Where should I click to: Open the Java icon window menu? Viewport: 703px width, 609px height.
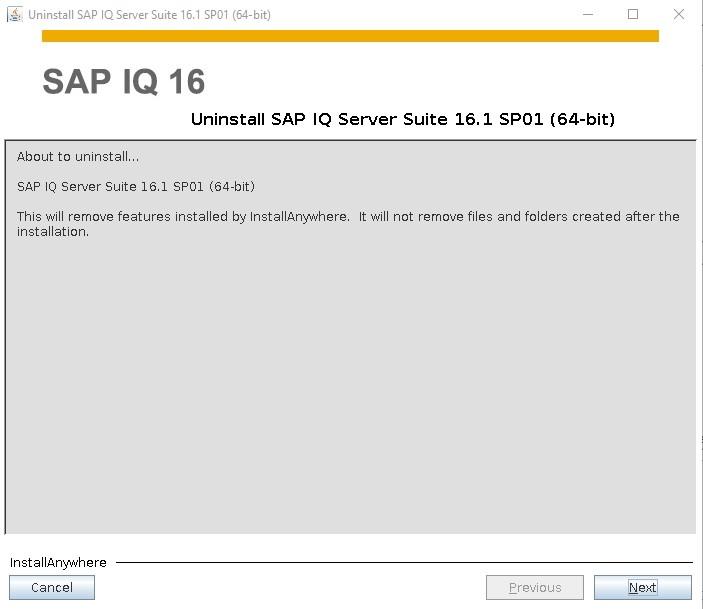coord(14,14)
